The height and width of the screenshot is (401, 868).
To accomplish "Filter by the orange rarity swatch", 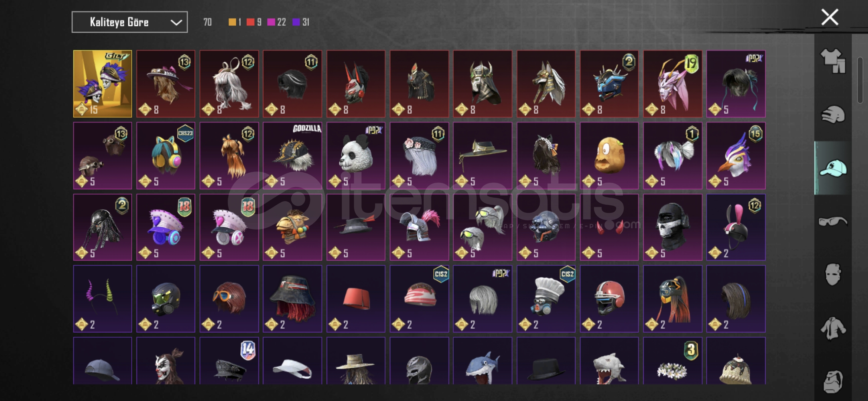I will tap(232, 22).
